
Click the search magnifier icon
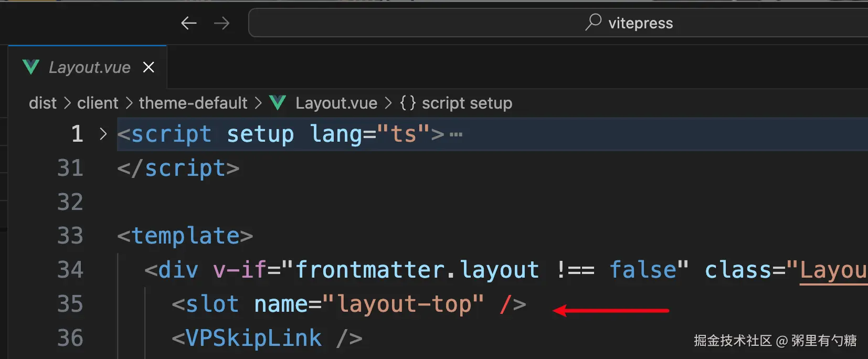pos(593,22)
